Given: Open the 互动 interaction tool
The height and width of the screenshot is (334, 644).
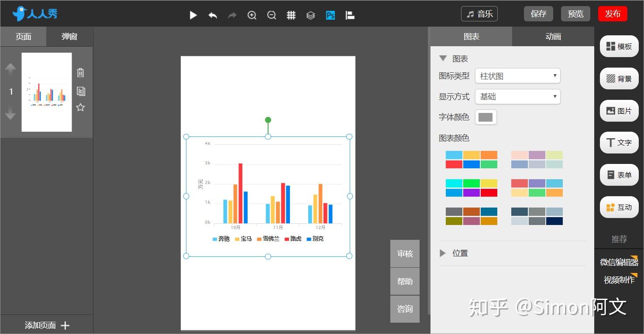Looking at the screenshot, I should point(619,207).
